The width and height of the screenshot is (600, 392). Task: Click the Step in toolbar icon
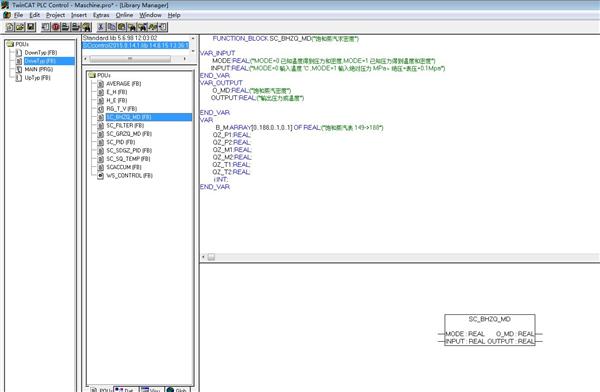click(76, 27)
